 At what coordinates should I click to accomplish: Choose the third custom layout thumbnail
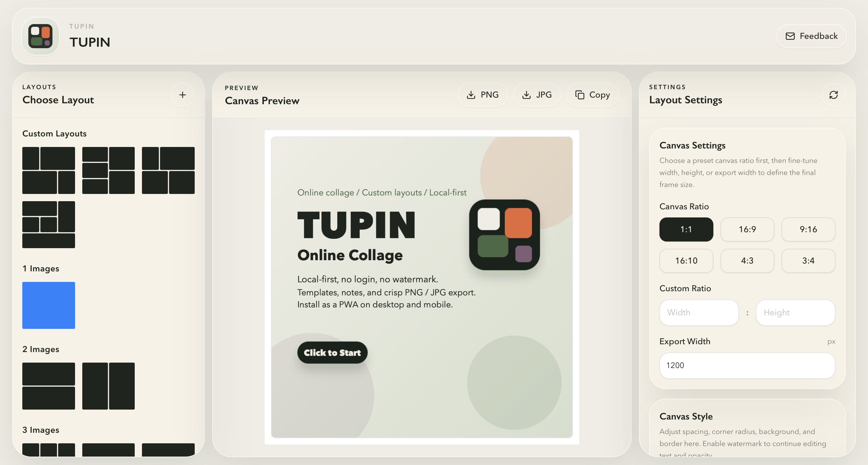168,170
